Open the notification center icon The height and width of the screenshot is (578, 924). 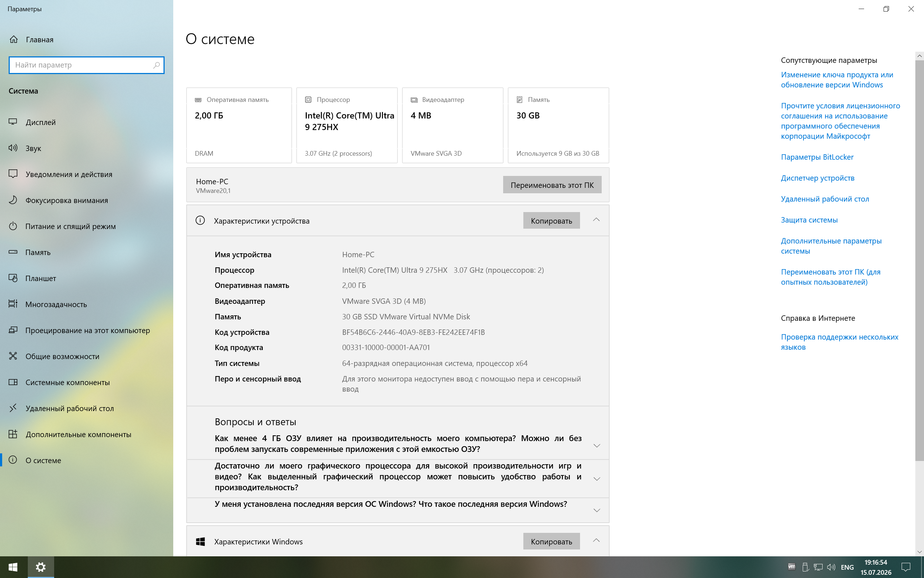click(906, 567)
